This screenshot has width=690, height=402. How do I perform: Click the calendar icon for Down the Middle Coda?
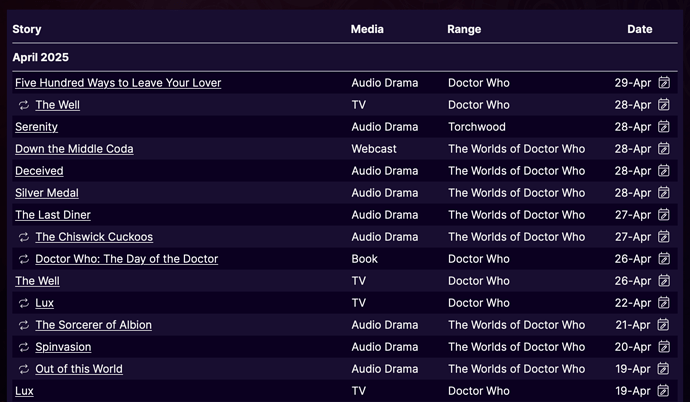(x=664, y=149)
